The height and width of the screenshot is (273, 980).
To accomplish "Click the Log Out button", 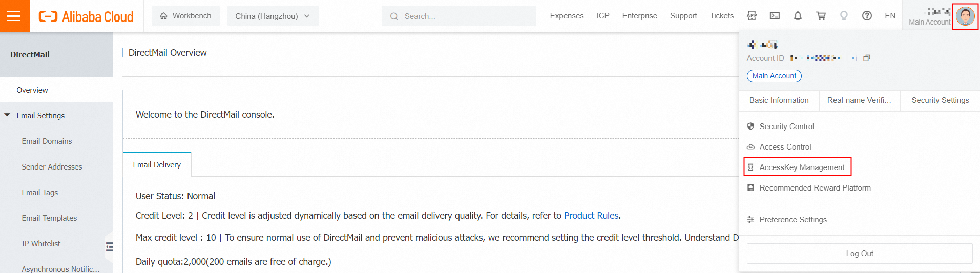I will pos(859,254).
